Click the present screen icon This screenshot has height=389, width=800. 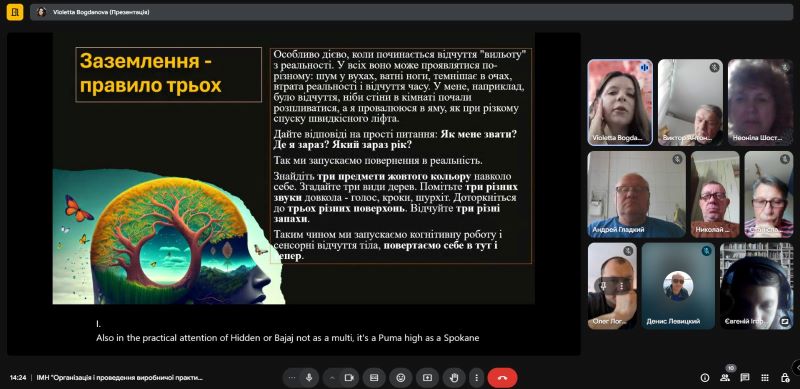coord(428,378)
